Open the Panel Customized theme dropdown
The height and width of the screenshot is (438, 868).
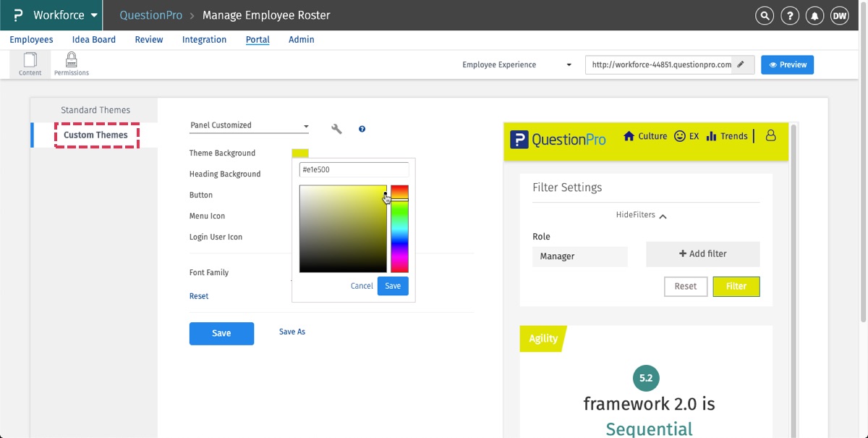[249, 125]
